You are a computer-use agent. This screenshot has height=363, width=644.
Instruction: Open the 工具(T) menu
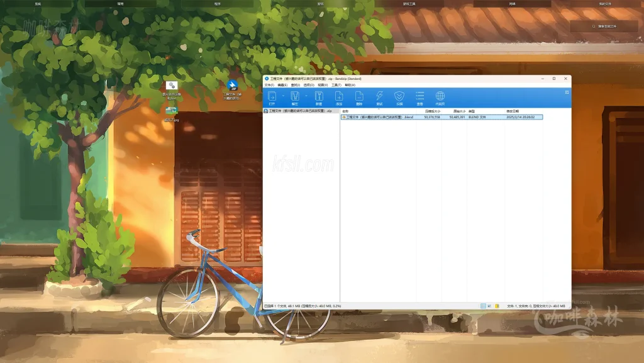(336, 85)
